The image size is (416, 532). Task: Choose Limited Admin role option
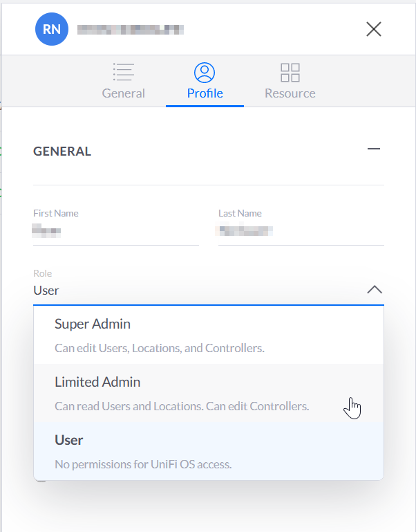[x=209, y=394]
